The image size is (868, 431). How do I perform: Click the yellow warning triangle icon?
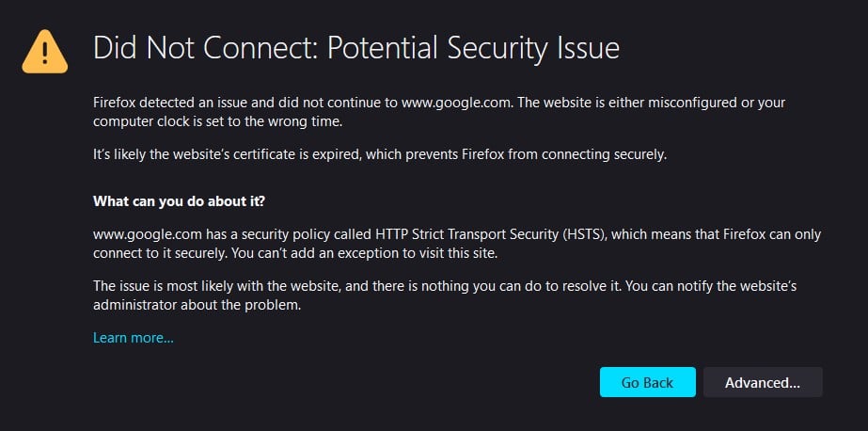tap(45, 50)
